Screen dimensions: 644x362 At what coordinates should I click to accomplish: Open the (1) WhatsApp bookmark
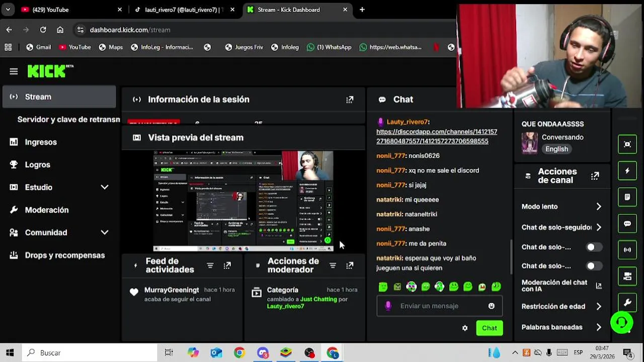coord(329,47)
